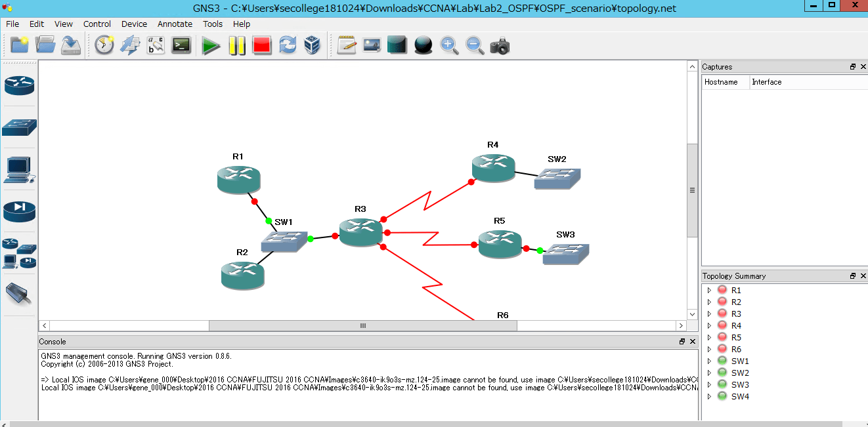
Task: Expand R2 in Topology Summary
Action: click(x=709, y=302)
